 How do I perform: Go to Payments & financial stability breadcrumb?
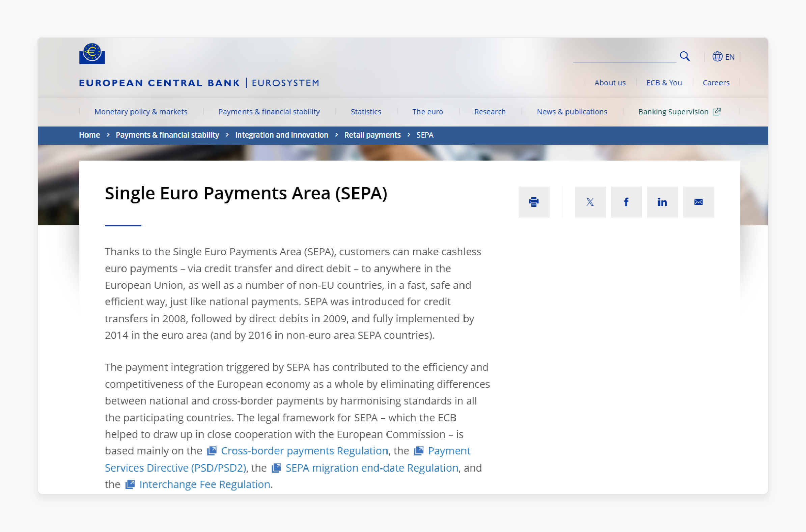[x=168, y=135]
